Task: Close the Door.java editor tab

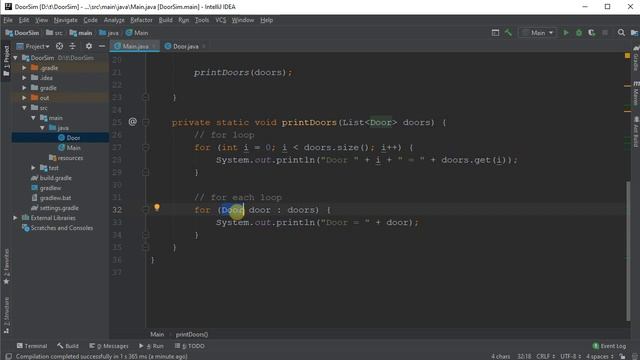Action: [204, 47]
